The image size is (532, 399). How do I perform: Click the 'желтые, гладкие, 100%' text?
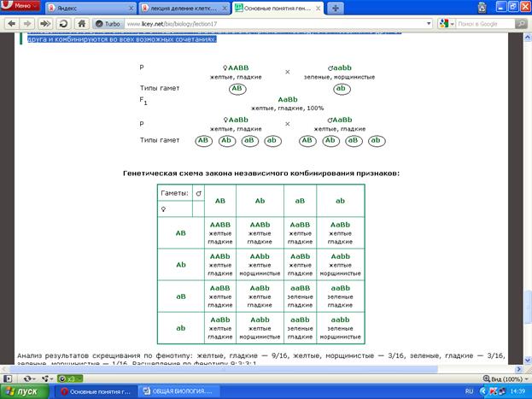288,108
